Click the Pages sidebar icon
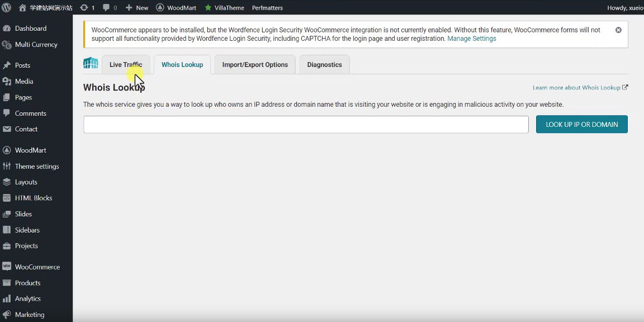644x322 pixels. pos(7,97)
